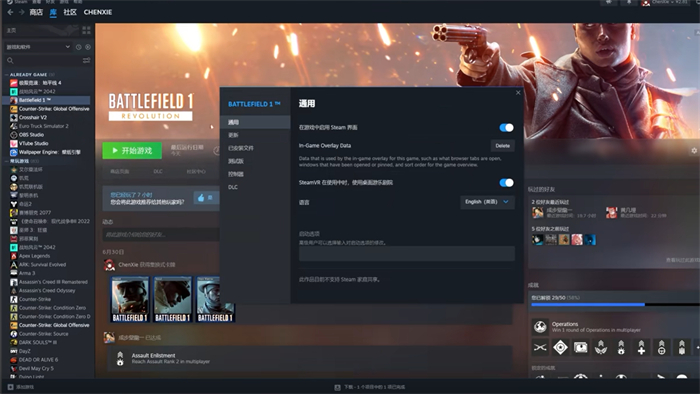The image size is (700, 394).
Task: Toggle the SteamVR desktop theatre switch
Action: click(506, 182)
